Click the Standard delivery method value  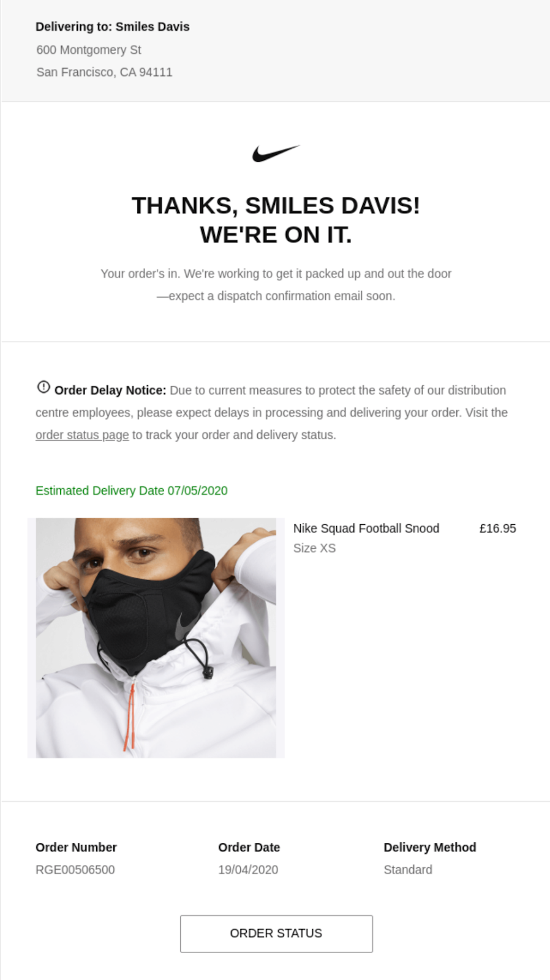407,870
